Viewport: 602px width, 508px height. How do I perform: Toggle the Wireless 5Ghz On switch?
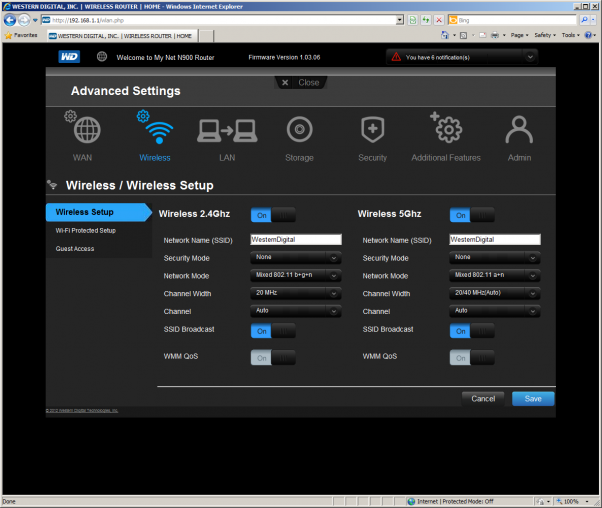coord(472,215)
